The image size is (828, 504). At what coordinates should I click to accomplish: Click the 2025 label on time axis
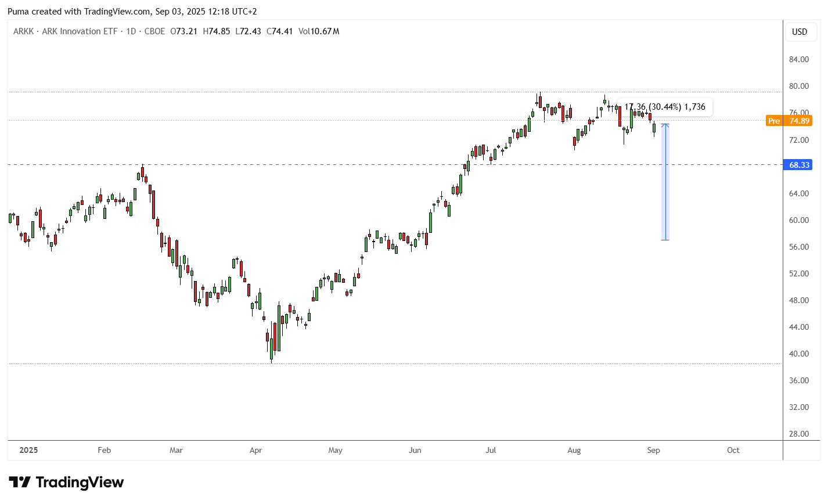tap(28, 450)
